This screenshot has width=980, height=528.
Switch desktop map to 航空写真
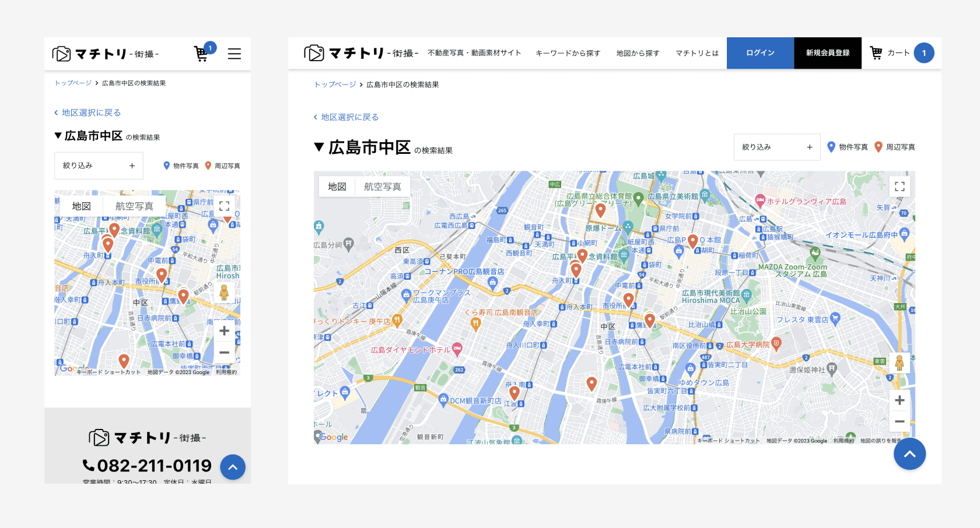tap(383, 186)
